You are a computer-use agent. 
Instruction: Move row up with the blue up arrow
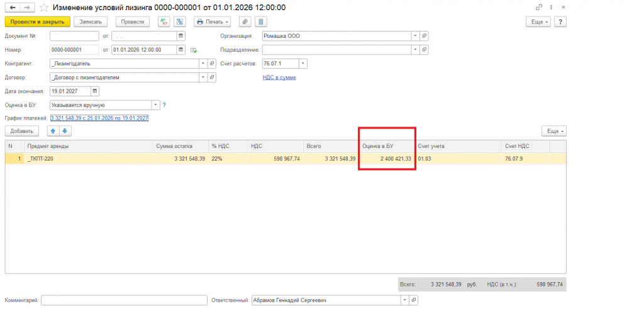coord(53,131)
